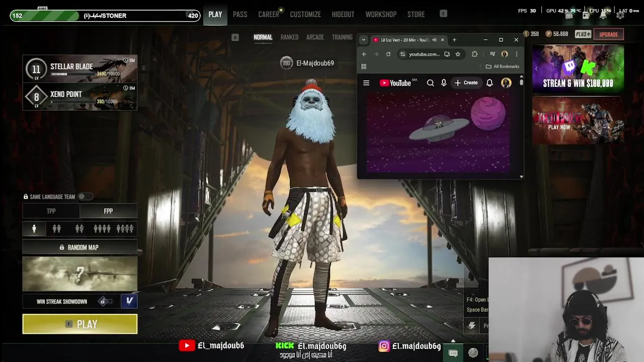The height and width of the screenshot is (362, 644).
Task: Open YouTube notifications bell
Action: pos(490,83)
